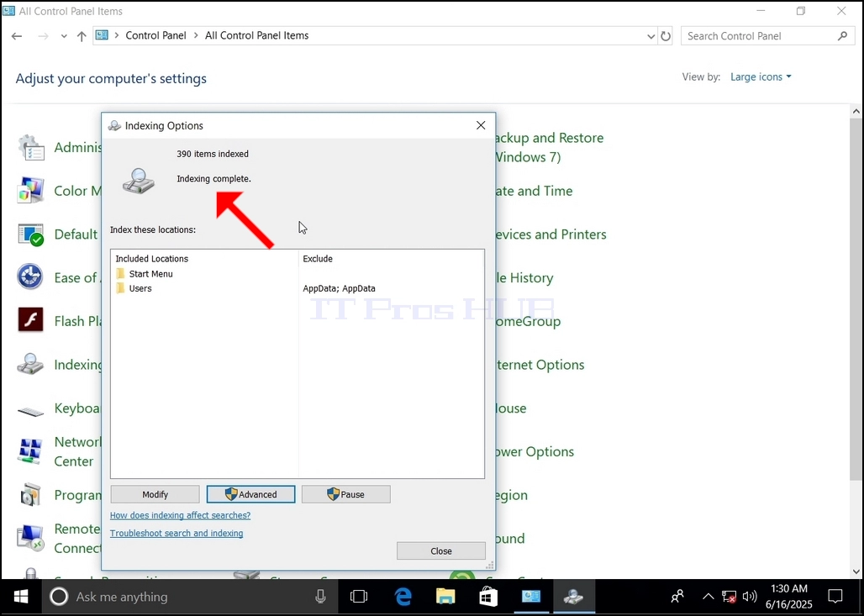Go back in Control Panel navigation

17,36
